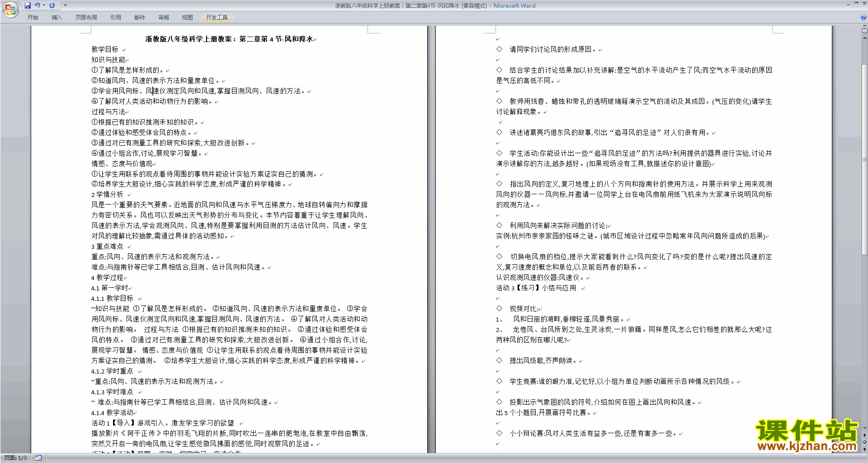Switch to the 页面布局 tab

tap(86, 18)
